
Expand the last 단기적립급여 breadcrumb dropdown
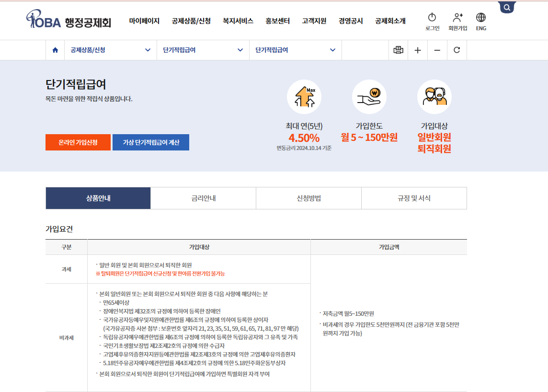[x=296, y=50]
